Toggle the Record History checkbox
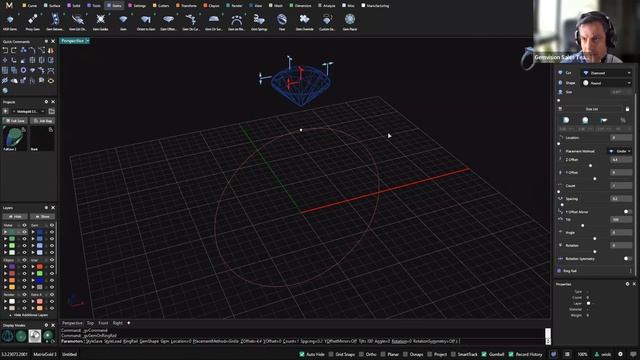This screenshot has width=640, height=360. click(x=511, y=354)
